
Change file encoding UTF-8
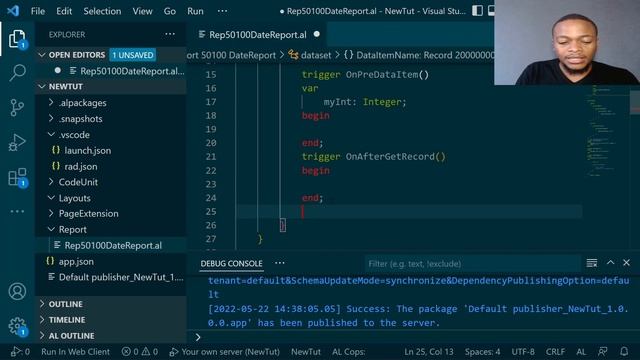point(523,351)
